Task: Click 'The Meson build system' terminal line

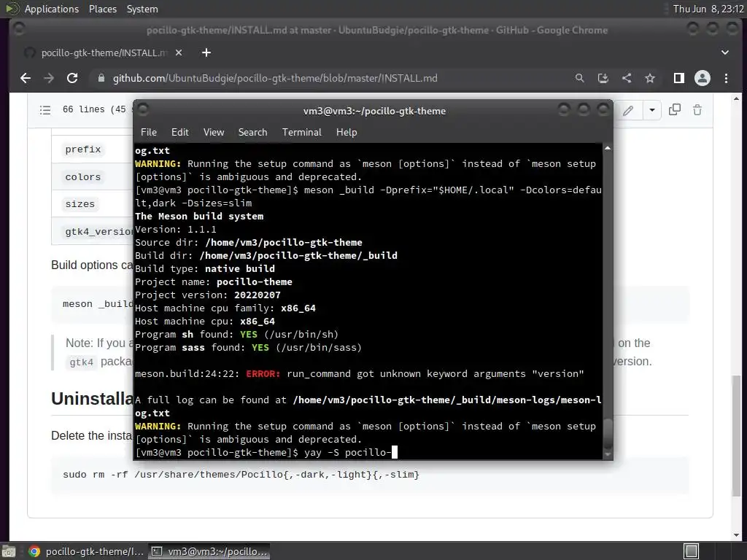Action: 199,216
